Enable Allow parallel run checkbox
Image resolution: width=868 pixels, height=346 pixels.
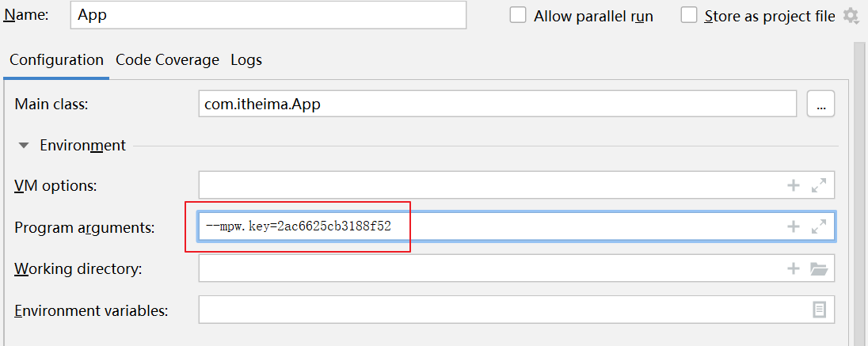tap(518, 16)
